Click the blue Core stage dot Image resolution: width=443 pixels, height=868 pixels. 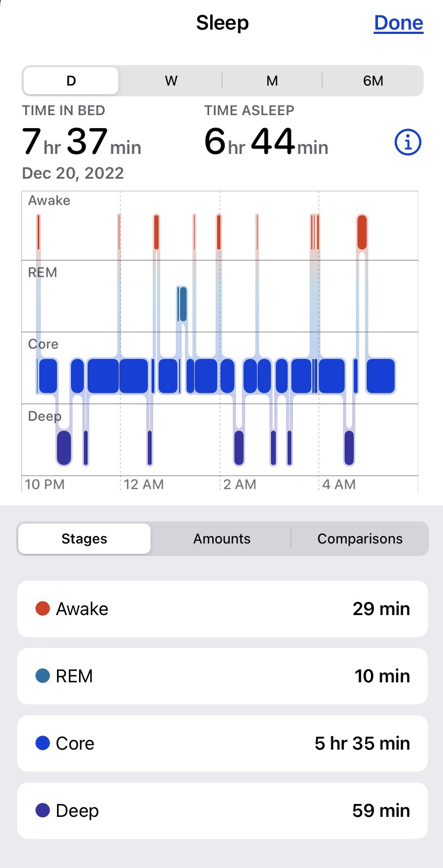(42, 743)
